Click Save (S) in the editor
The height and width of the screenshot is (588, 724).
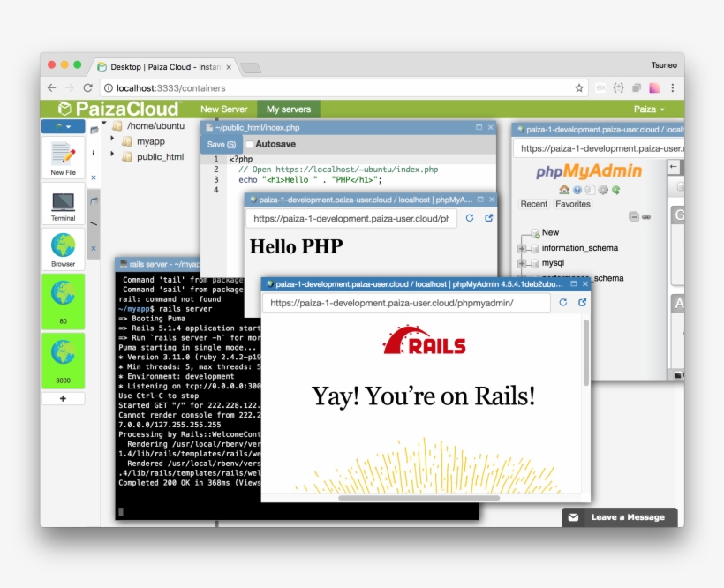(221, 145)
